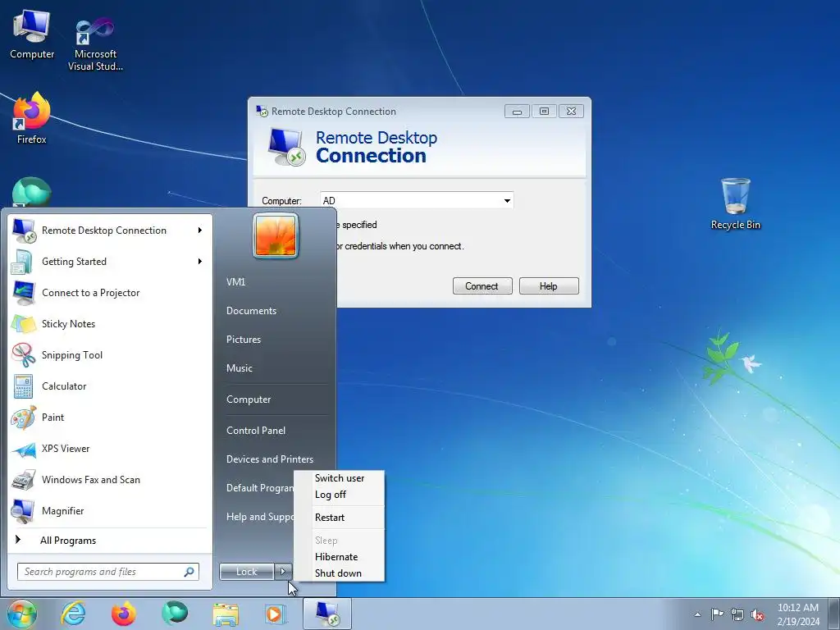
Task: Open Devices and Printers
Action: tap(270, 459)
